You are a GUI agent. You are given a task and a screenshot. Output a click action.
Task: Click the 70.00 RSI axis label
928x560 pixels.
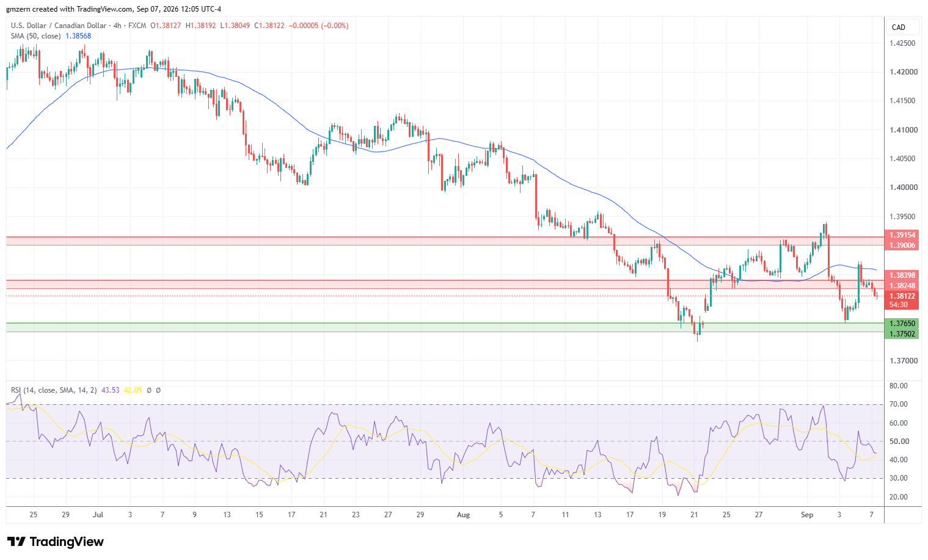[899, 404]
